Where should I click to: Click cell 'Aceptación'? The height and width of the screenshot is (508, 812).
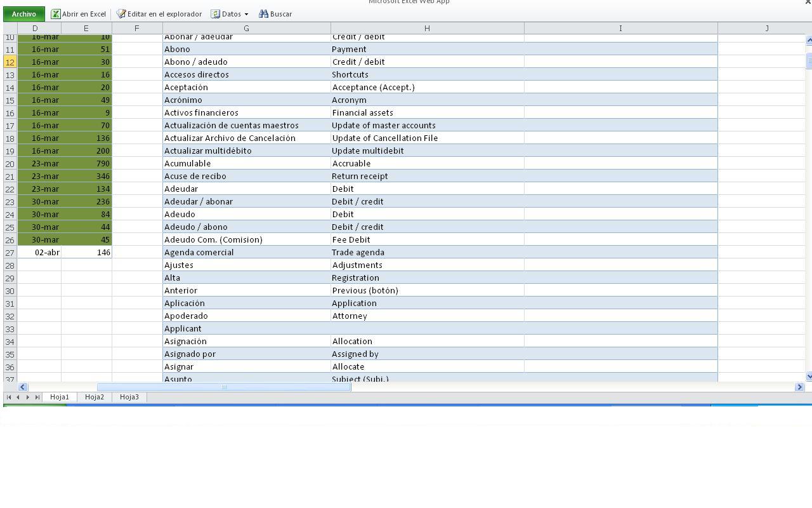247,87
